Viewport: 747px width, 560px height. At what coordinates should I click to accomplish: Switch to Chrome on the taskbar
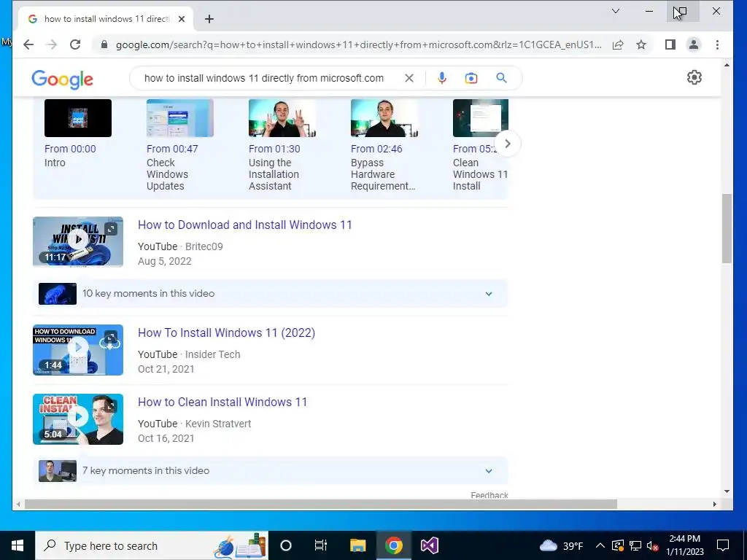(393, 545)
